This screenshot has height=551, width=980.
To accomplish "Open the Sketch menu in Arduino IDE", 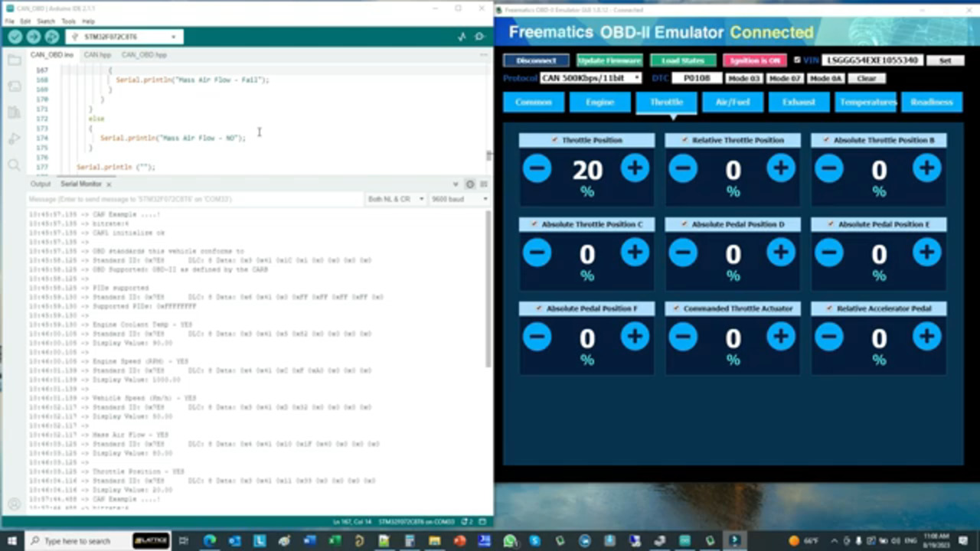I will [46, 21].
